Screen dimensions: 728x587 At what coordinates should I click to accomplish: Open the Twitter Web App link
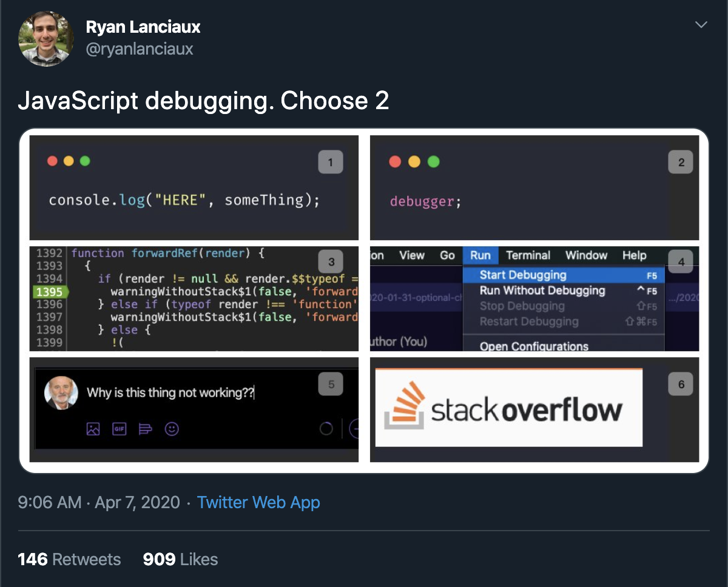tap(258, 502)
